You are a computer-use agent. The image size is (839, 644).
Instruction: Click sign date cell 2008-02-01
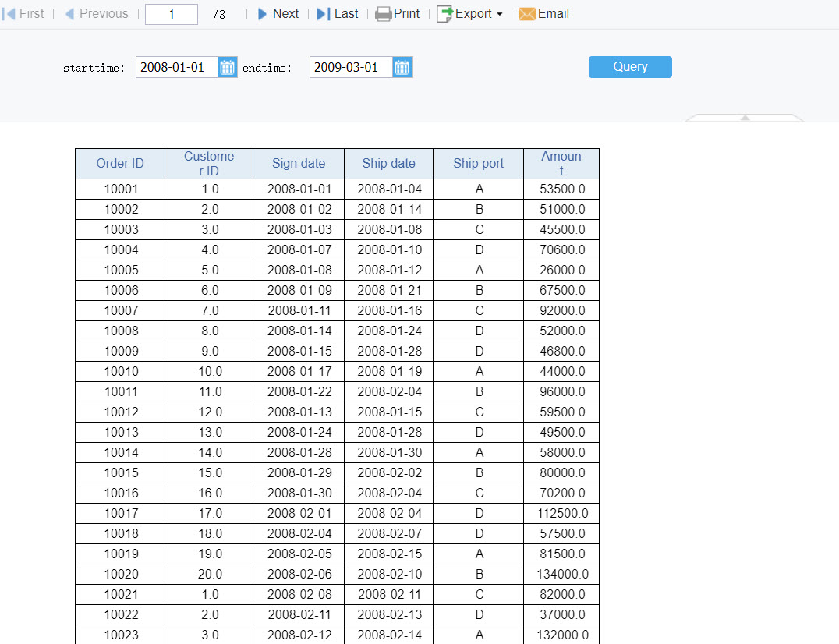[x=299, y=514]
